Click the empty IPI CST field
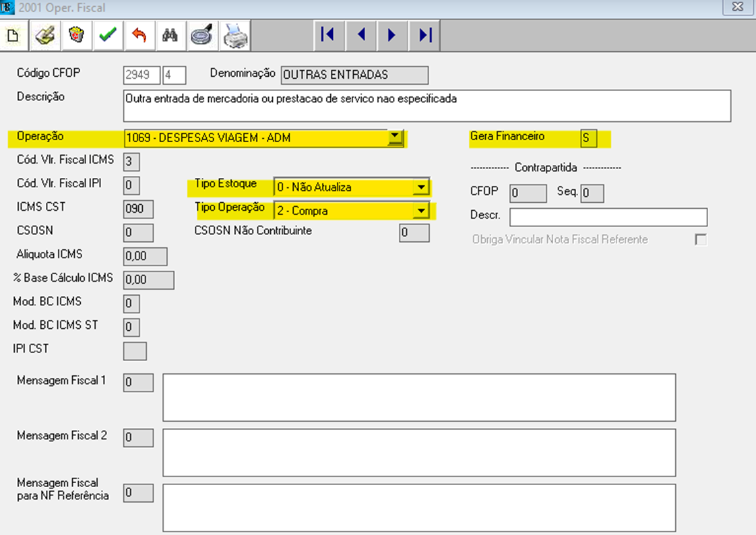756x535 pixels. pos(135,351)
